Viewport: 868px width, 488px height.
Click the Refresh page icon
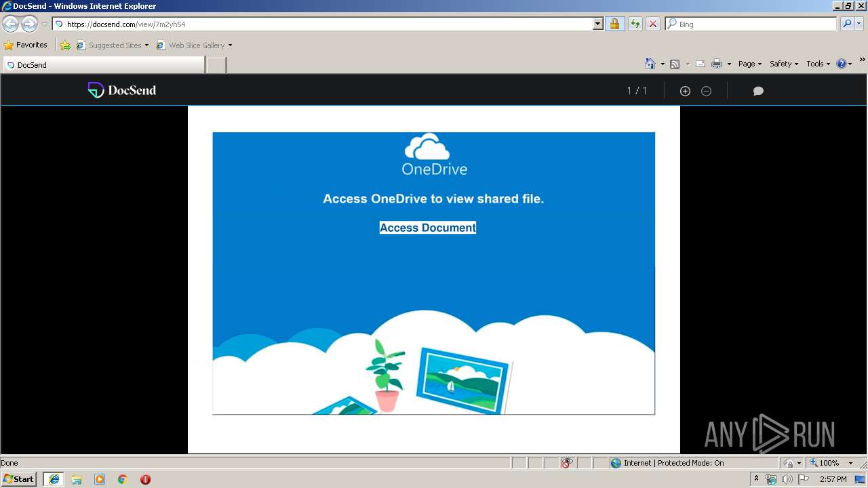click(635, 24)
